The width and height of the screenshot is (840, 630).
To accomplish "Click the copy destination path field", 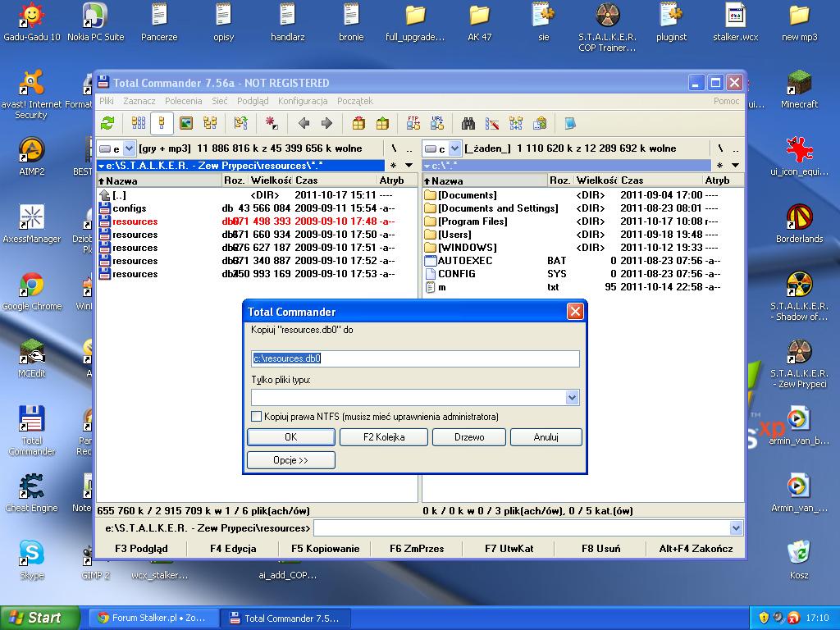I will (415, 358).
